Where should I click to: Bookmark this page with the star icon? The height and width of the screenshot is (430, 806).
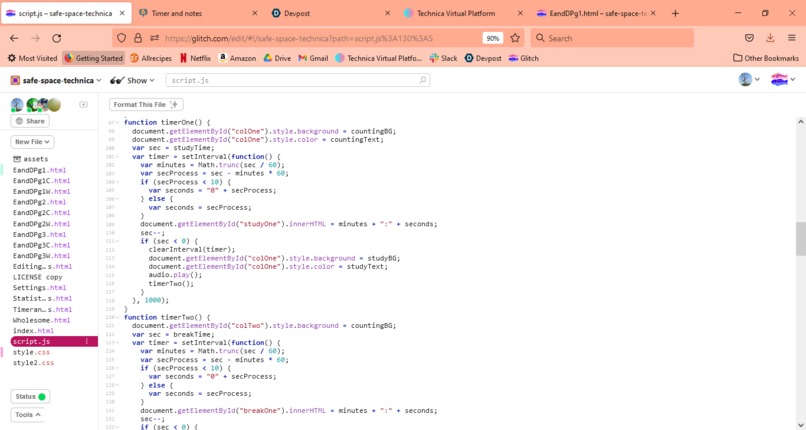point(515,38)
